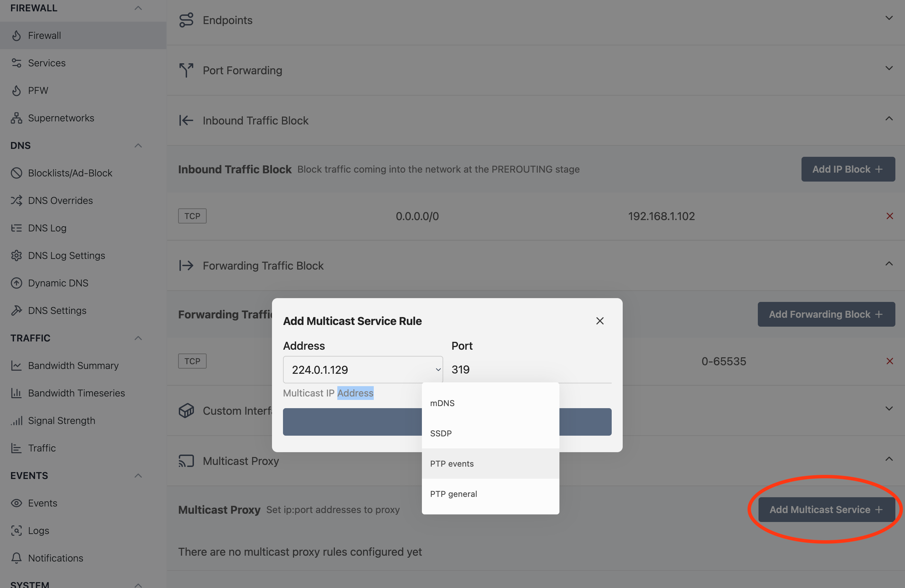Open the DNS Overrides page label

pos(61,200)
